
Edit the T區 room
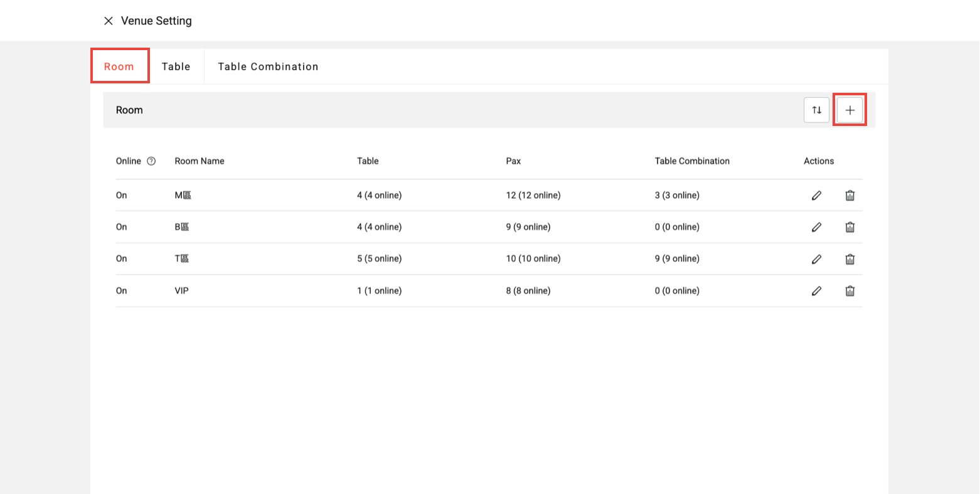click(x=816, y=259)
